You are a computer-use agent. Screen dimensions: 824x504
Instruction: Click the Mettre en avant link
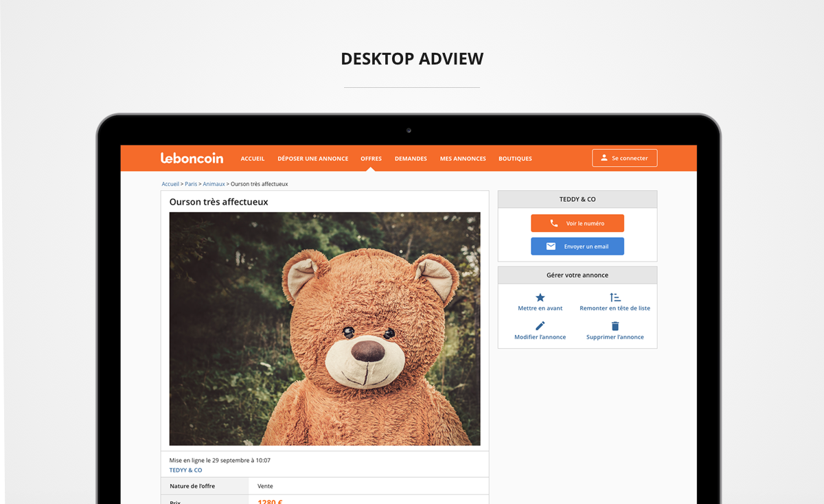(x=540, y=308)
